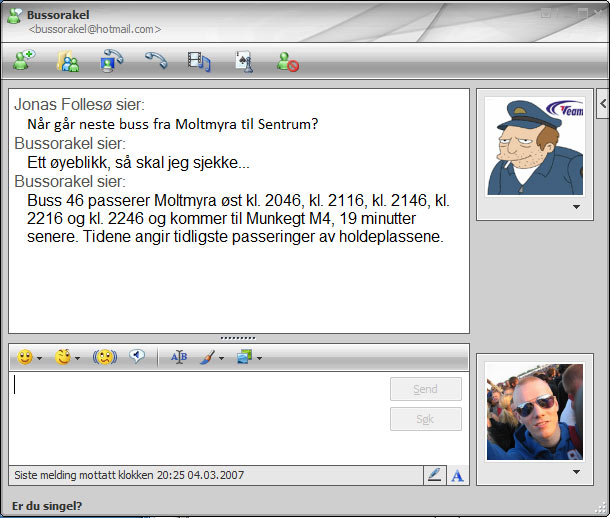Start a voice clip
This screenshot has width=610, height=518.
pyautogui.click(x=137, y=356)
